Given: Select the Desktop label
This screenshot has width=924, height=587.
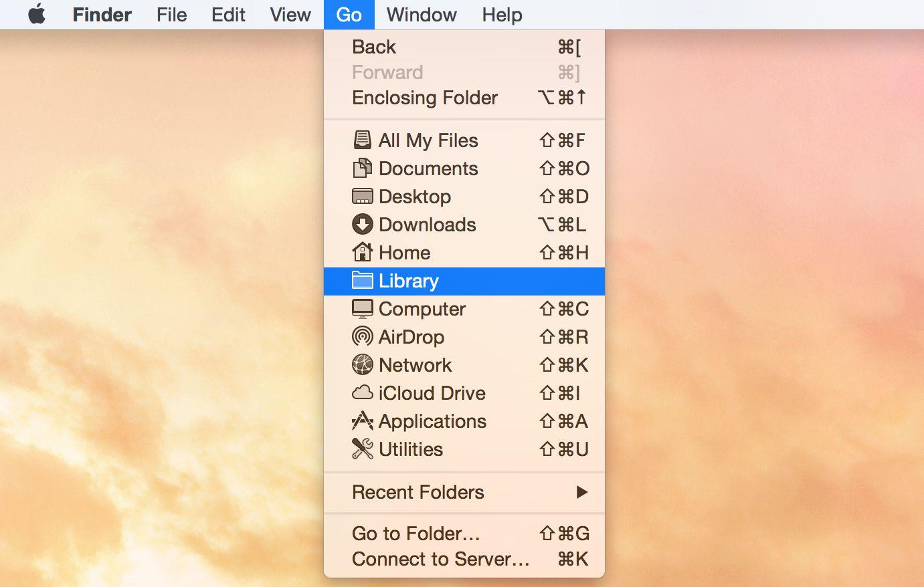Looking at the screenshot, I should coord(415,197).
